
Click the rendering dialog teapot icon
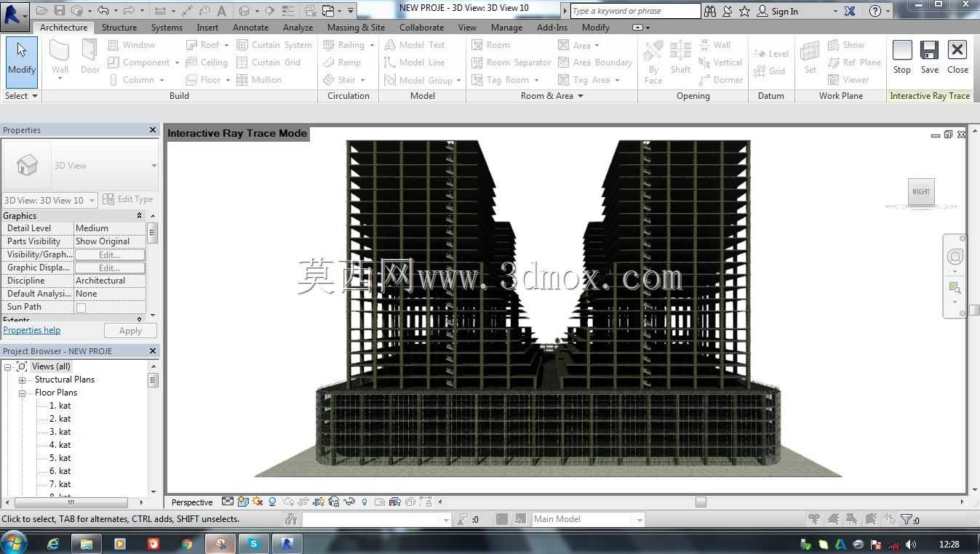coord(289,502)
